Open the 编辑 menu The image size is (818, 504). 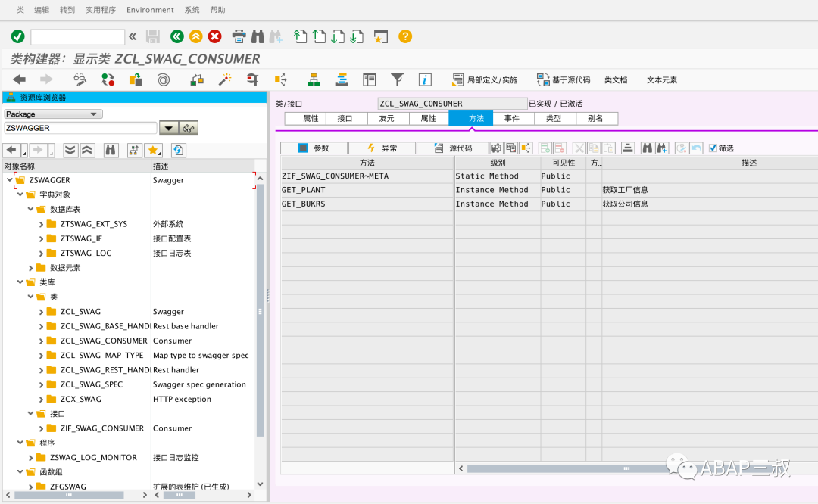42,10
